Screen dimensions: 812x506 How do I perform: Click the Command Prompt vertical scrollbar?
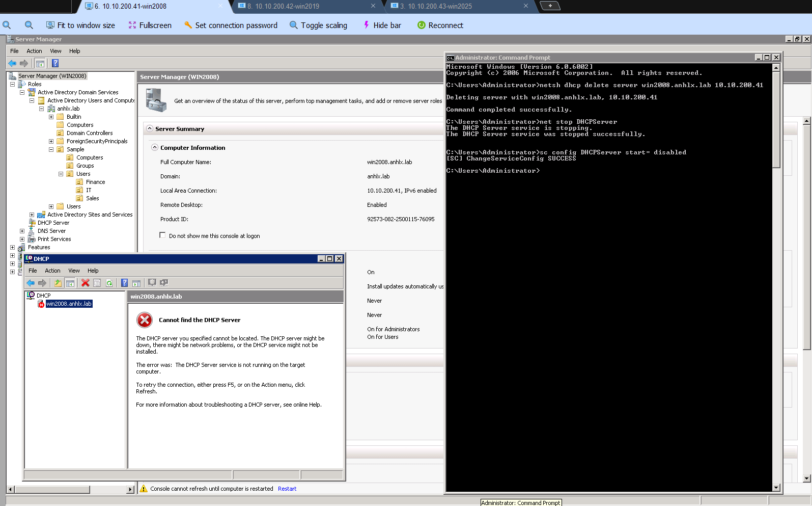[776, 277]
